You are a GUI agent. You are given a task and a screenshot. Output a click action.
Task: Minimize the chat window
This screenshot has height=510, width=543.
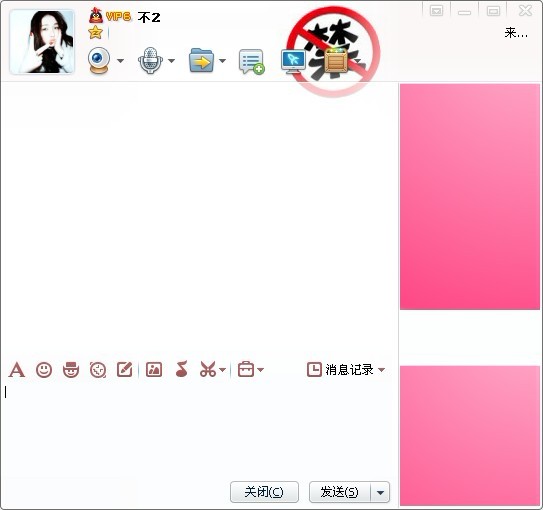464,12
